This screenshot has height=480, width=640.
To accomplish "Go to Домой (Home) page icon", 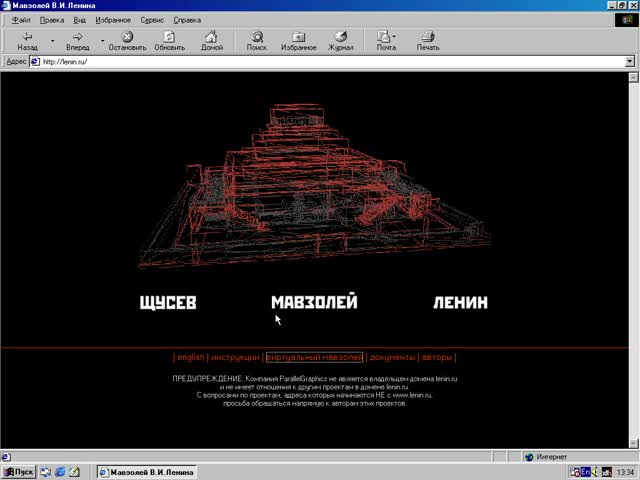I will tap(211, 40).
